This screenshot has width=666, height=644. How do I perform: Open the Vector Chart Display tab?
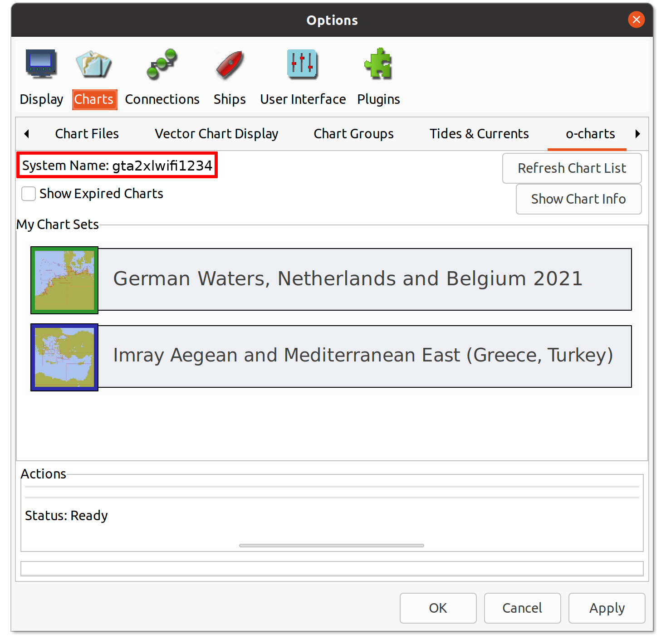pos(216,134)
